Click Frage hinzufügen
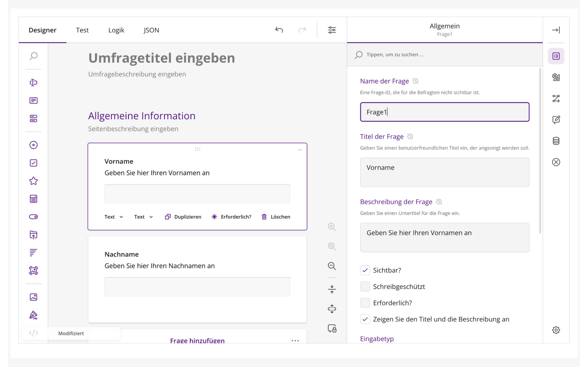This screenshot has width=588, height=367. [x=197, y=340]
